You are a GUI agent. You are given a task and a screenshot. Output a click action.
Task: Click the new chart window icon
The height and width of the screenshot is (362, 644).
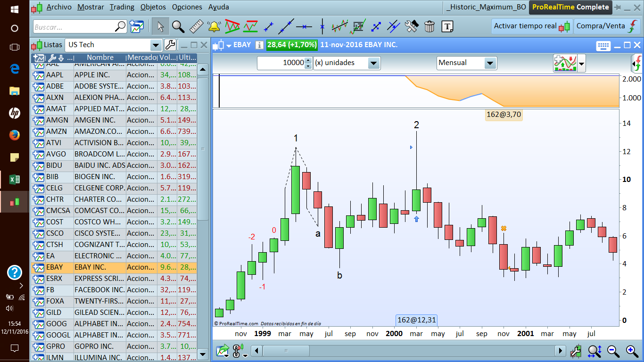tap(137, 26)
